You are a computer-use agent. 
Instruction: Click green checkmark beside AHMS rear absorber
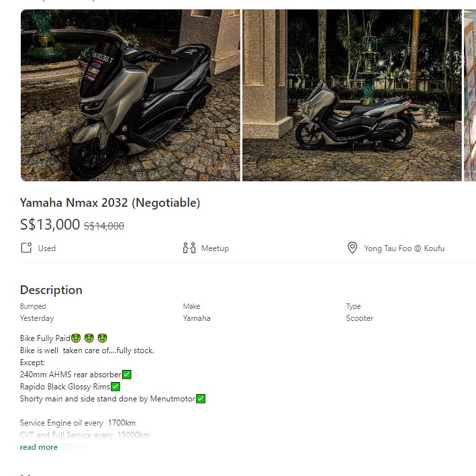pyautogui.click(x=127, y=375)
